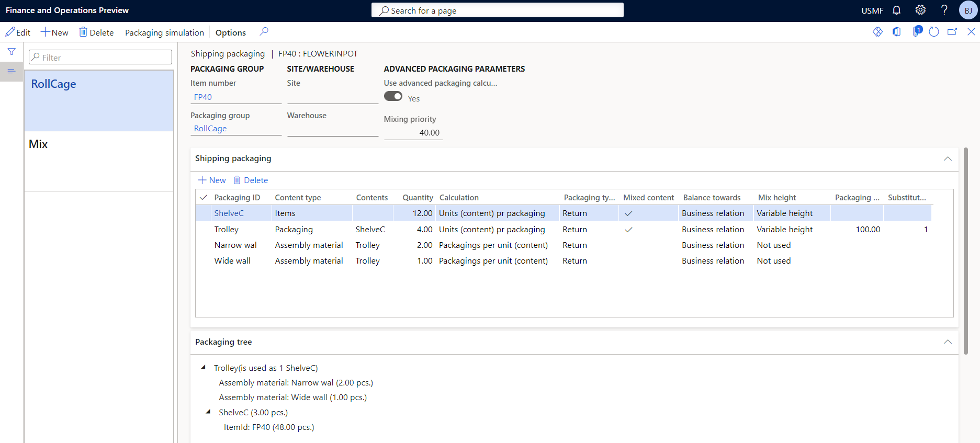The height and width of the screenshot is (443, 980).
Task: Select Assembly material: Wide wall tree item
Action: pyautogui.click(x=292, y=397)
